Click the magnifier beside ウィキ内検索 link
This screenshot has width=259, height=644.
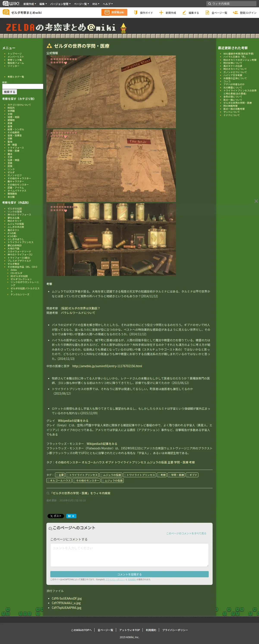[x=48, y=493]
